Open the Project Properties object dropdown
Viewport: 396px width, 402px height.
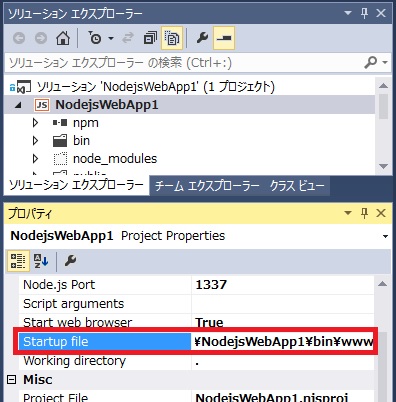[x=385, y=236]
